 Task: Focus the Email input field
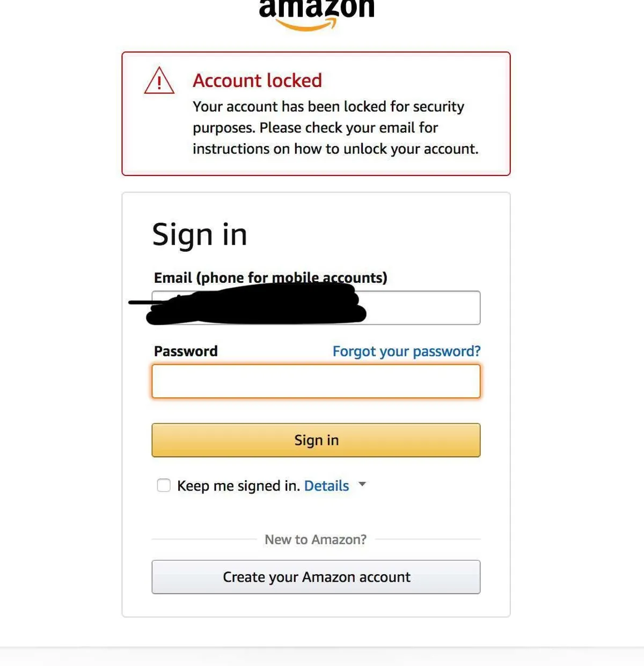316,308
